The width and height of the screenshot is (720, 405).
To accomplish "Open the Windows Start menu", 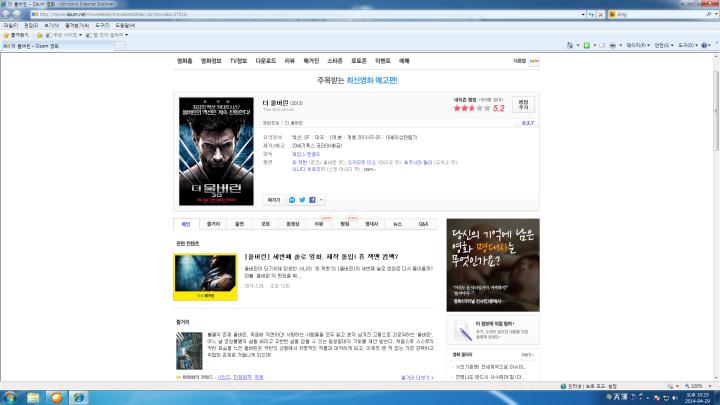I will (10, 397).
